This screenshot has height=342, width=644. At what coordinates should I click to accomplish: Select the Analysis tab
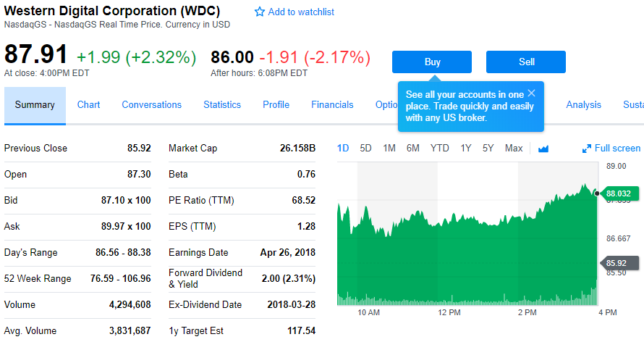tap(583, 105)
